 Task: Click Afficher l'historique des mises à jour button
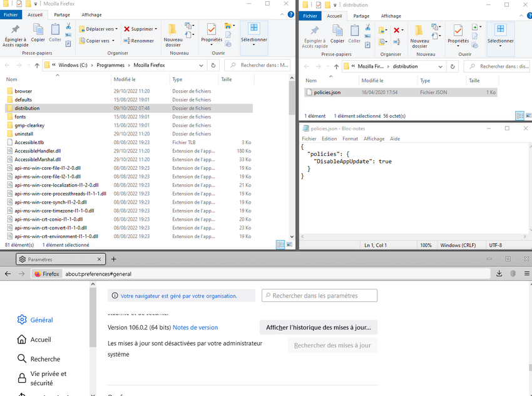[x=318, y=328]
